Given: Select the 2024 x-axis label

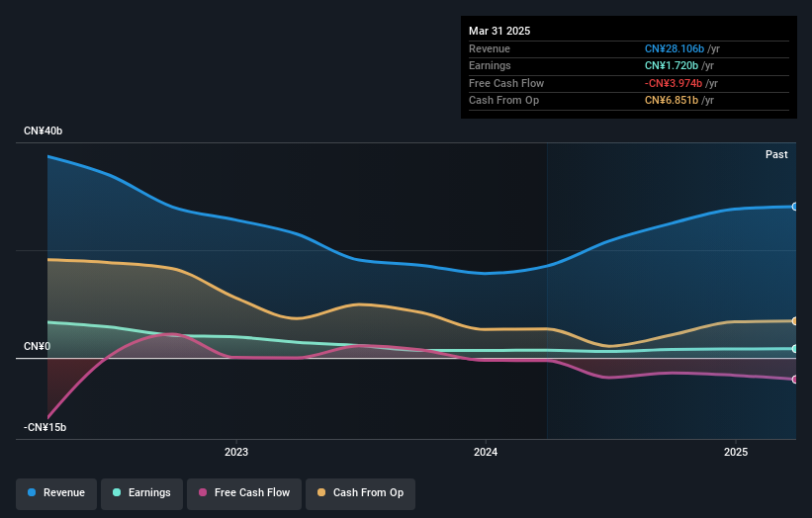Looking at the screenshot, I should [x=486, y=452].
